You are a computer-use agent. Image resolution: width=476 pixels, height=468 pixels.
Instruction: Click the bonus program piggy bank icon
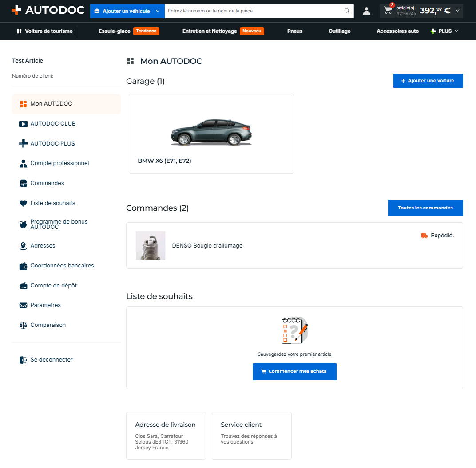(x=23, y=224)
